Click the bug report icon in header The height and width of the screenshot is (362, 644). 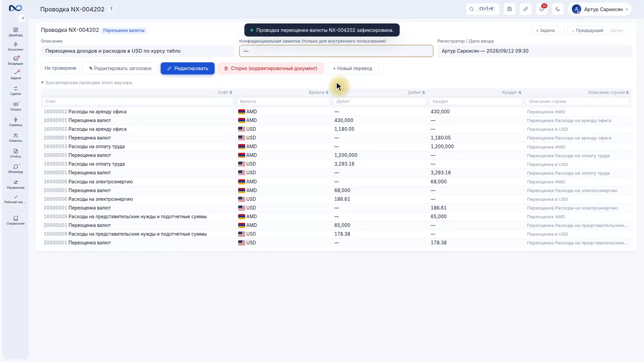pos(510,9)
